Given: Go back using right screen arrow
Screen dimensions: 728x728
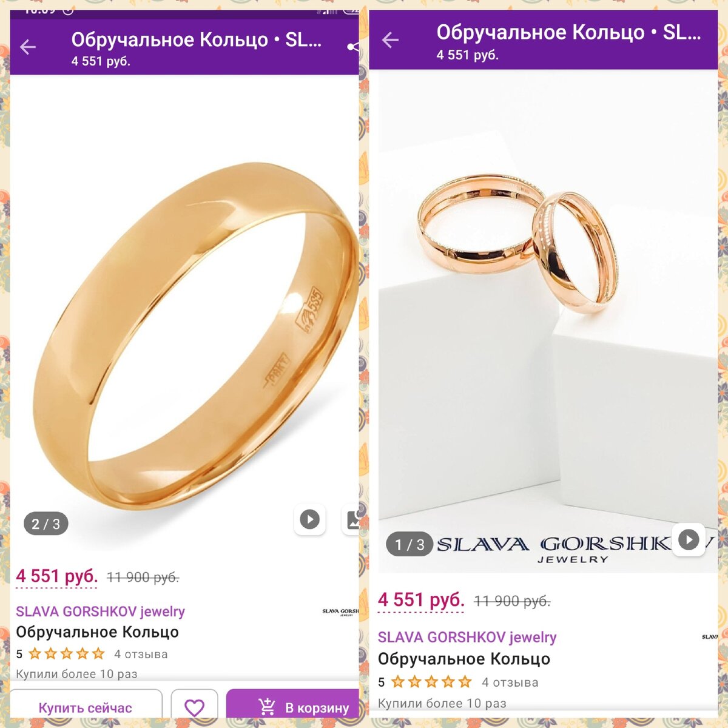Looking at the screenshot, I should (390, 41).
